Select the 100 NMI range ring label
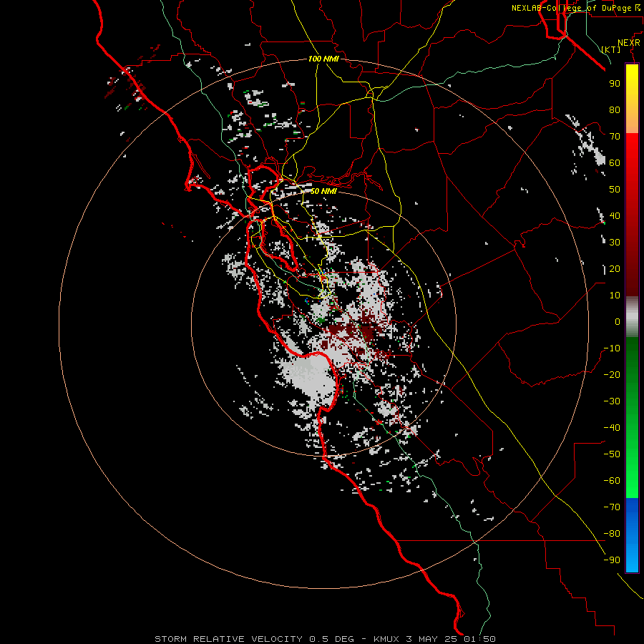 323,59
